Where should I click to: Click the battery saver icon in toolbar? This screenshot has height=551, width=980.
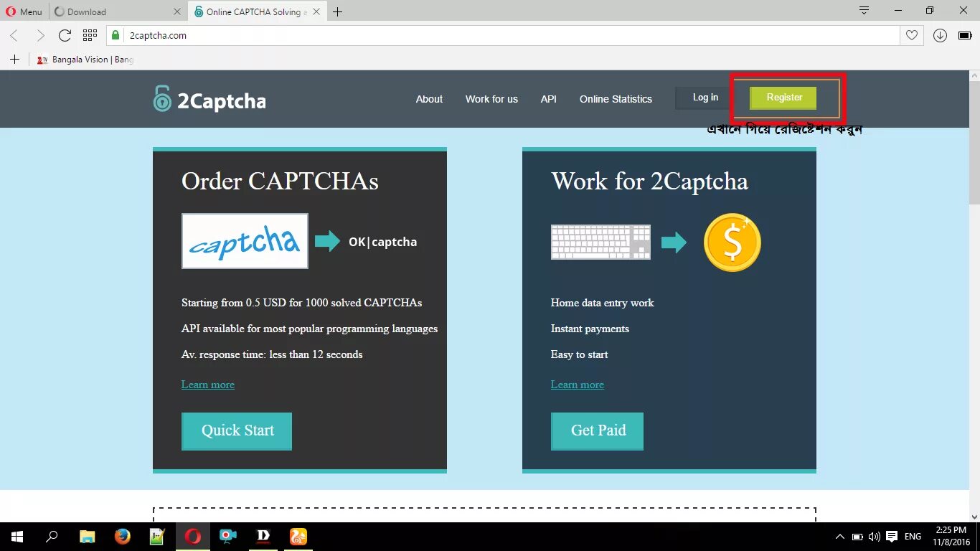coord(965,35)
